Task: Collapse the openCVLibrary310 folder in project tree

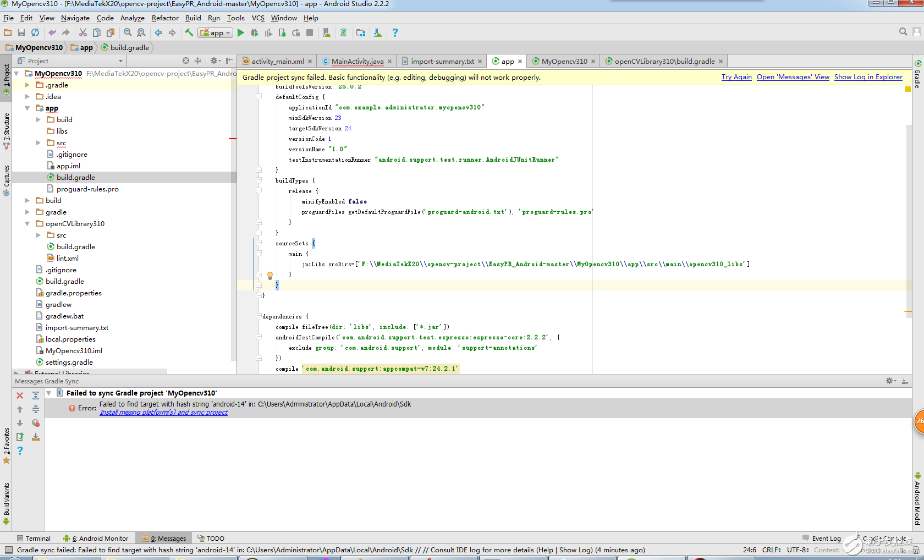Action: click(x=27, y=224)
